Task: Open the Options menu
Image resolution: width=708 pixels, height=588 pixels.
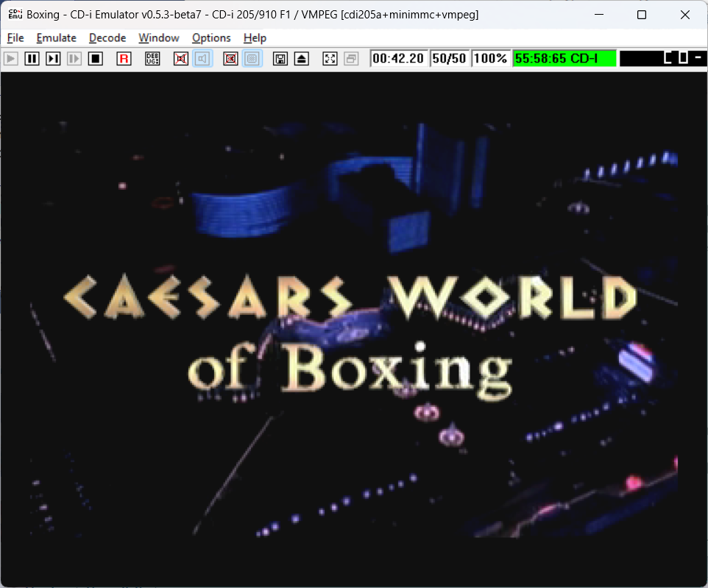Action: tap(211, 38)
